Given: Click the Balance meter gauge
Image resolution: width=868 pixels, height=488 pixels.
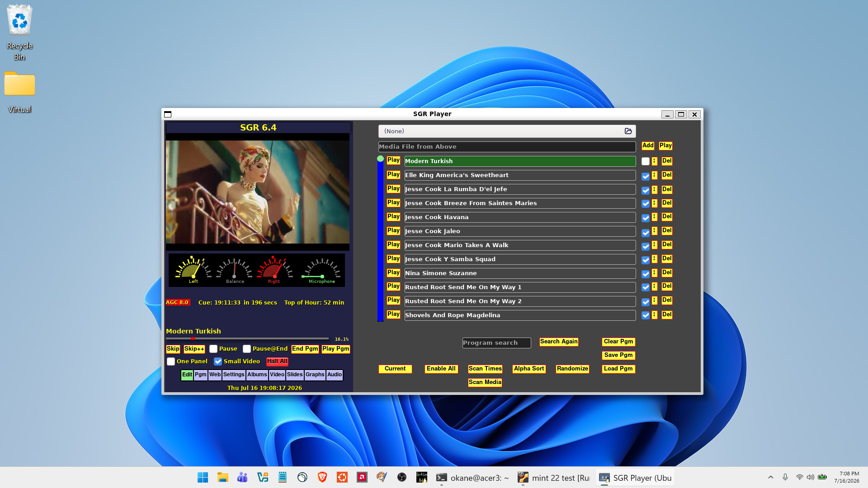Looking at the screenshot, I should [x=235, y=270].
